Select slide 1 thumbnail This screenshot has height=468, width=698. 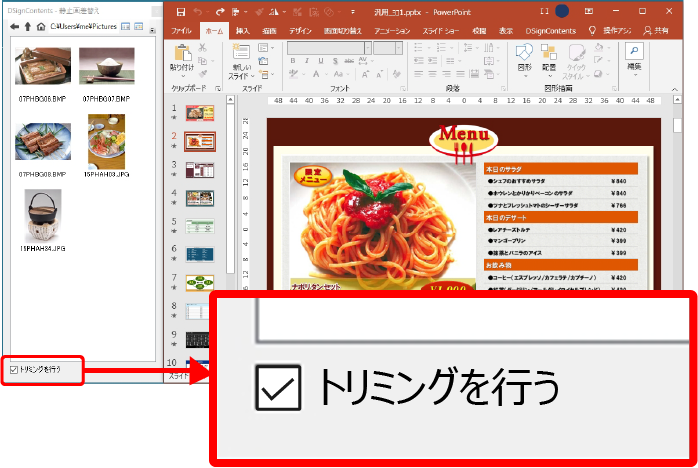[x=200, y=113]
